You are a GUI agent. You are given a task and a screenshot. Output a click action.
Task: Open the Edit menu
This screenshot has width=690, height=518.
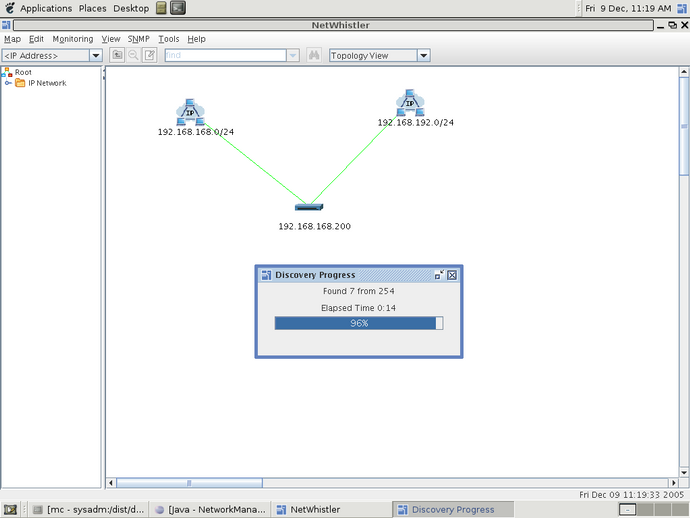tap(36, 39)
